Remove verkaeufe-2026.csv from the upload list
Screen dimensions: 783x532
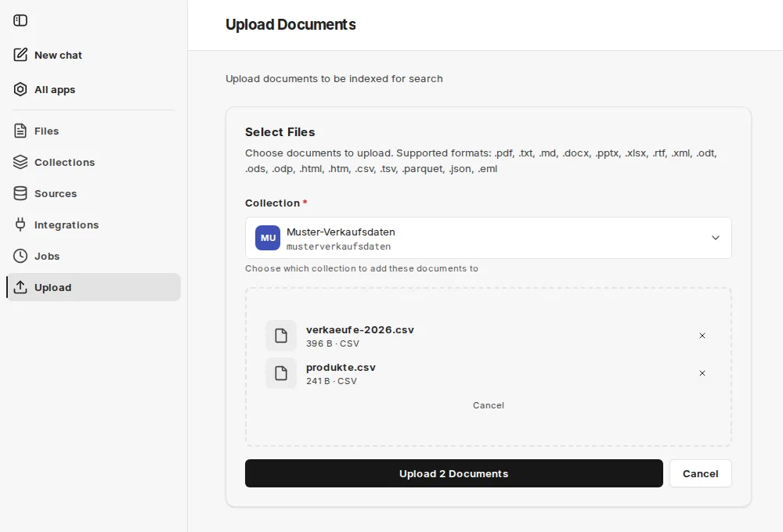click(x=702, y=336)
